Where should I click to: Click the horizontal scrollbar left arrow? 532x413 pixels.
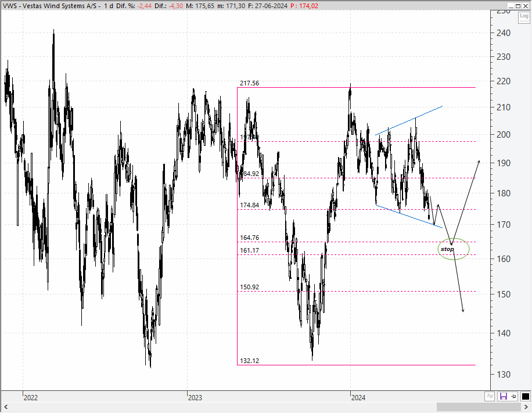coord(6,407)
